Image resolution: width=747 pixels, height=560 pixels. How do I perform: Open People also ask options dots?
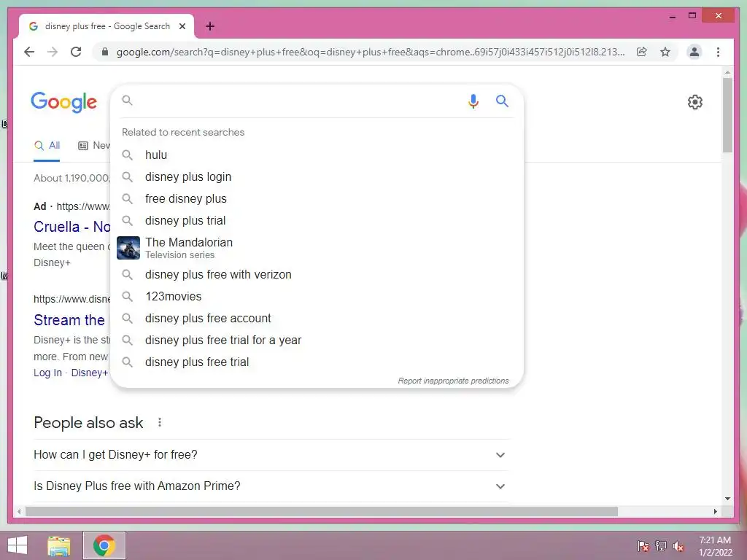(x=160, y=422)
